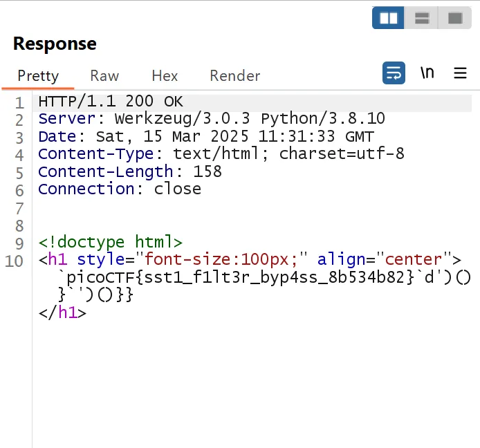Image resolution: width=480 pixels, height=448 pixels.
Task: Click the Date header line
Action: (205, 136)
